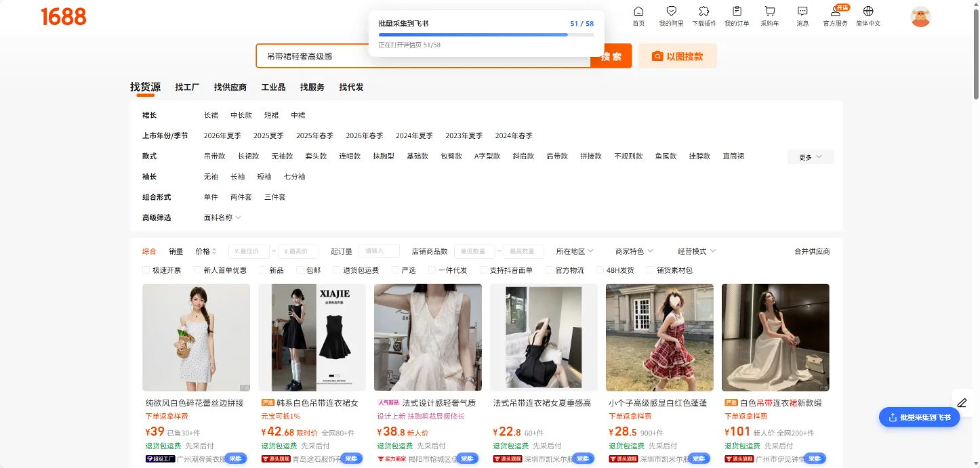The height and width of the screenshot is (468, 980).
Task: Filter by A字型款 style
Action: click(x=487, y=156)
